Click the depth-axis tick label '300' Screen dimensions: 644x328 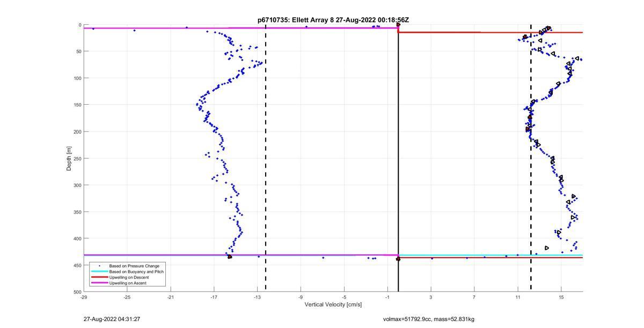(x=77, y=185)
